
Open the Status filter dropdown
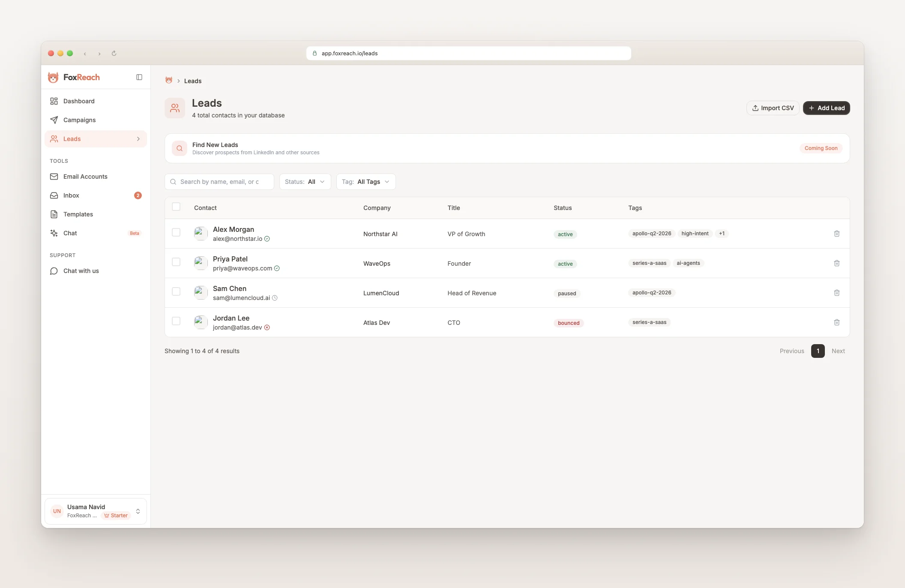[305, 182]
